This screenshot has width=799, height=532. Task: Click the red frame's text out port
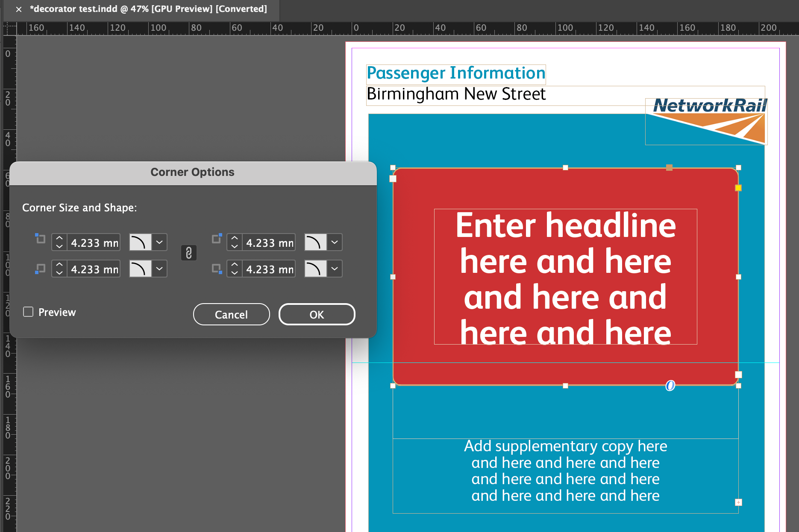coord(738,374)
